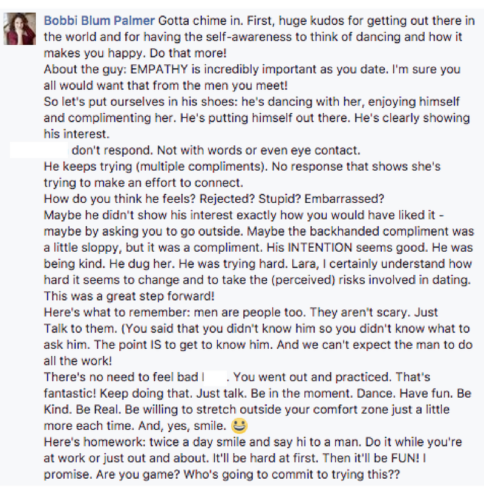Click the phrase "Gotta chime in."

(201, 21)
